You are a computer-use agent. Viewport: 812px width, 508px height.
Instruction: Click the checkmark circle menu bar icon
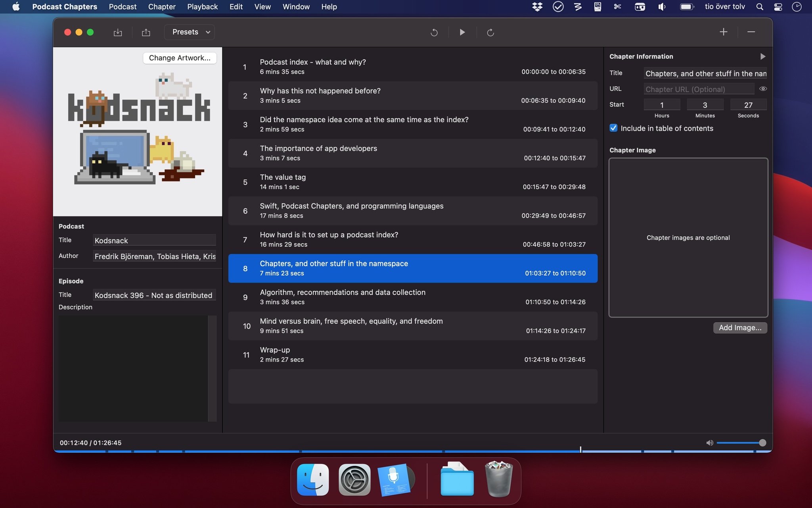pos(558,7)
